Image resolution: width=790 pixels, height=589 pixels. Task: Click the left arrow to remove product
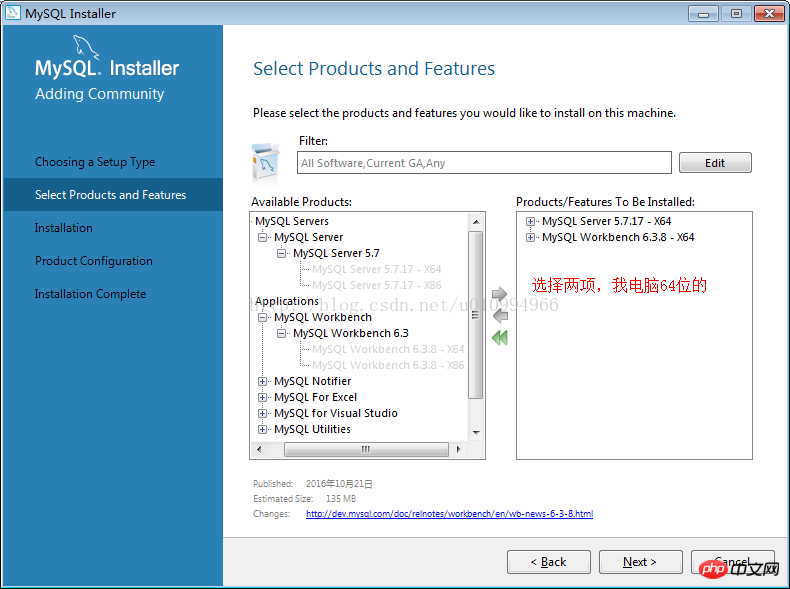[x=500, y=316]
